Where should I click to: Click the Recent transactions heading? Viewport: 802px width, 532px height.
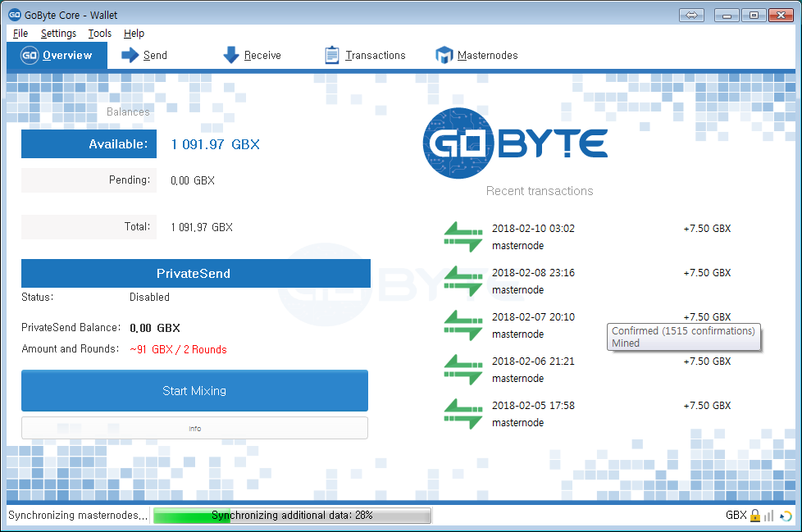[x=540, y=191]
